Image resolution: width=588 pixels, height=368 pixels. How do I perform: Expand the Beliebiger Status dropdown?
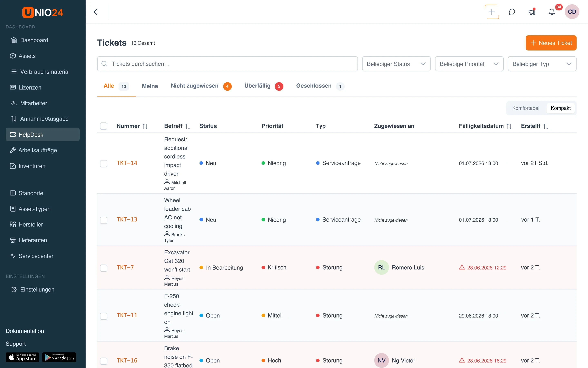point(396,64)
